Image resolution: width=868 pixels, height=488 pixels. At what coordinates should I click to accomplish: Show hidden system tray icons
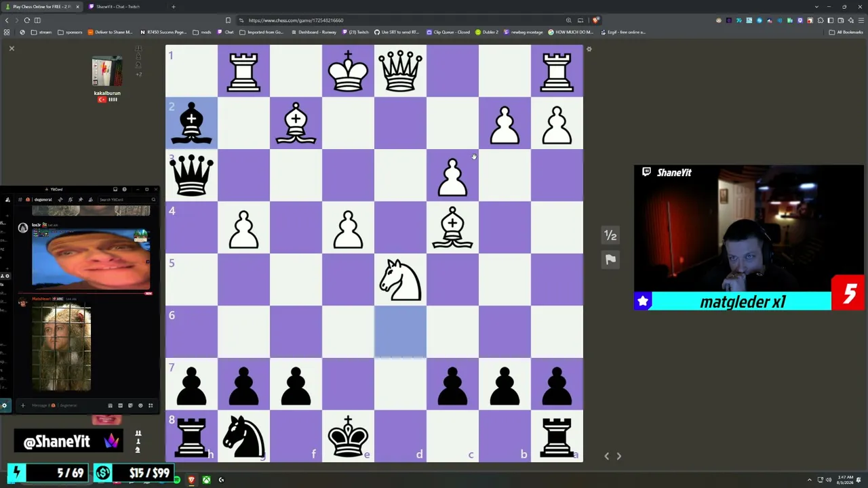(809, 480)
